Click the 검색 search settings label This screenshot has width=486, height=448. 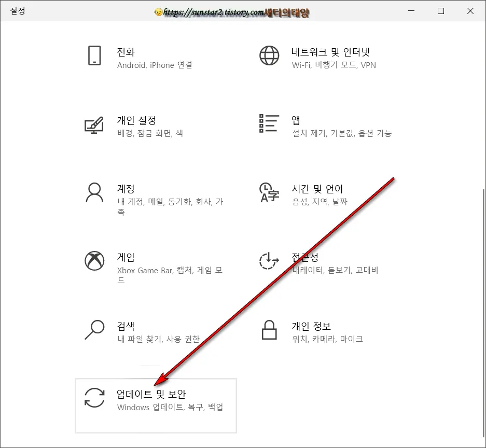126,325
